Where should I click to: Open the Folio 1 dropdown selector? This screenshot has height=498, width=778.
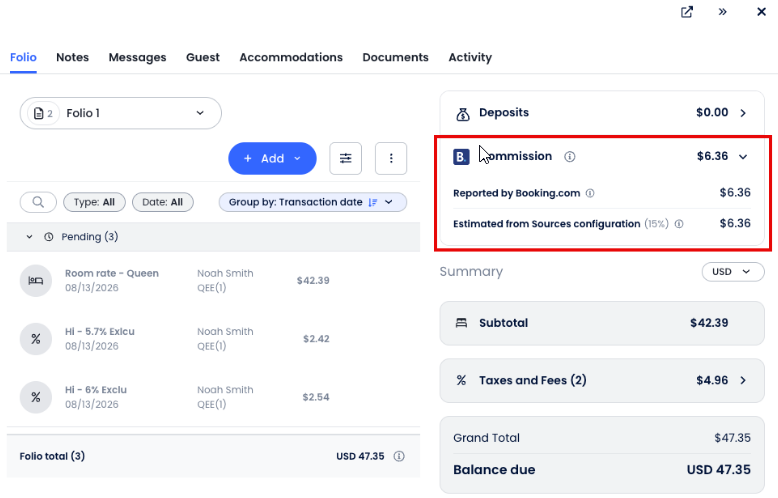121,113
